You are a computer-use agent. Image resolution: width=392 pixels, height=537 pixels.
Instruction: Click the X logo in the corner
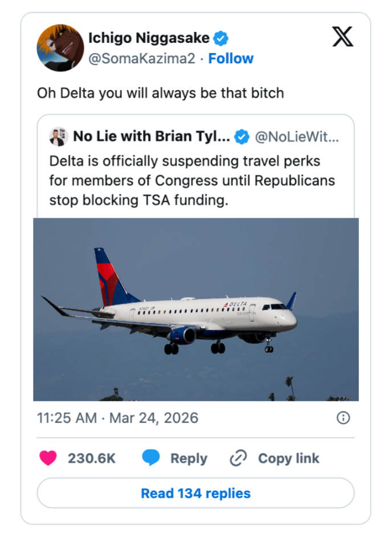tap(342, 37)
